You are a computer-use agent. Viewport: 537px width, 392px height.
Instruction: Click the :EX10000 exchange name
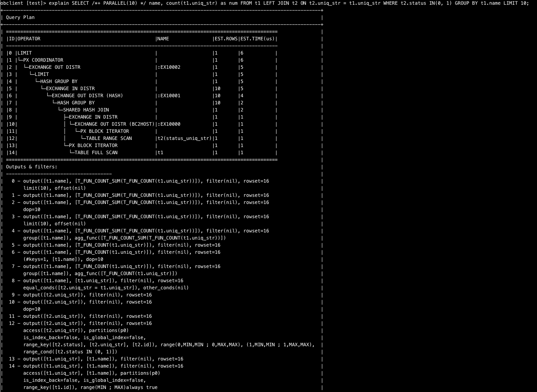click(169, 124)
